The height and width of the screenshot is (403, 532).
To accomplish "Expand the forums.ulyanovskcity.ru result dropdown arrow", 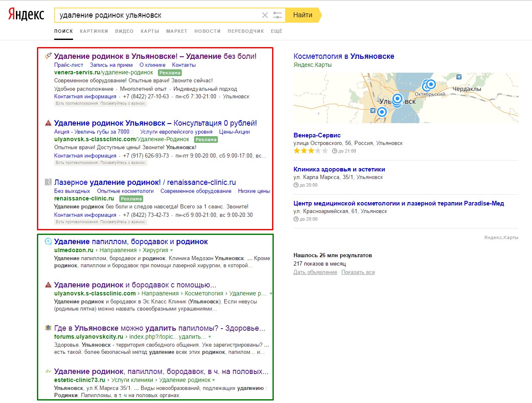I will [210, 337].
